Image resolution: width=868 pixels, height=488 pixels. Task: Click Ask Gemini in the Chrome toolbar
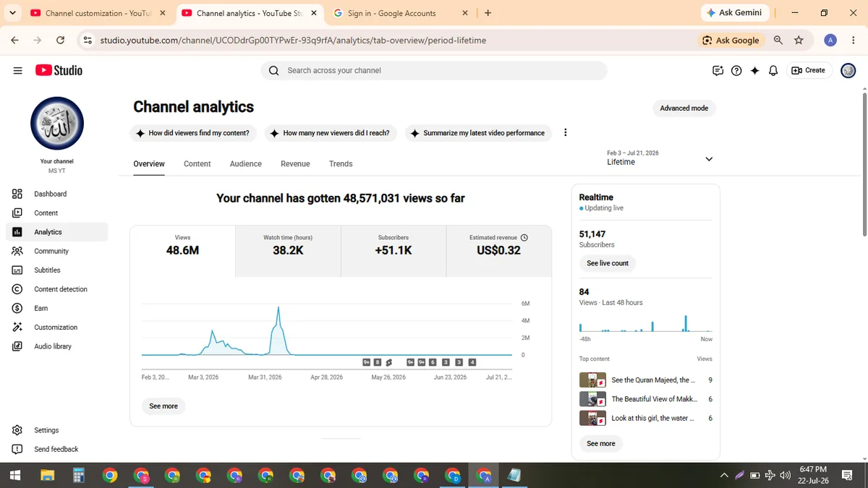[734, 13]
